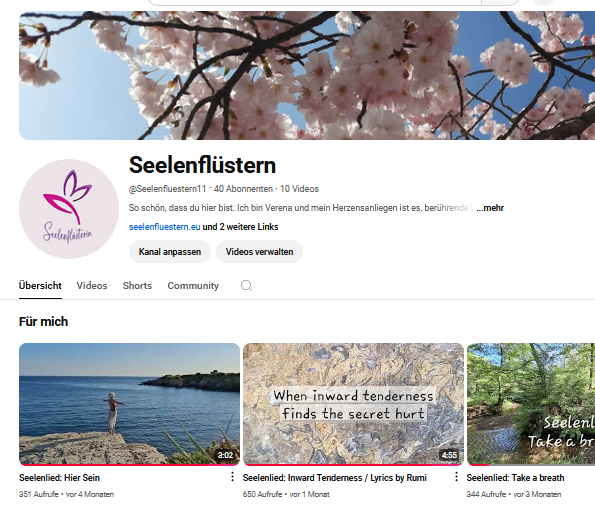Go to the Übersicht tab
Image resolution: width=595 pixels, height=516 pixels.
pos(40,286)
